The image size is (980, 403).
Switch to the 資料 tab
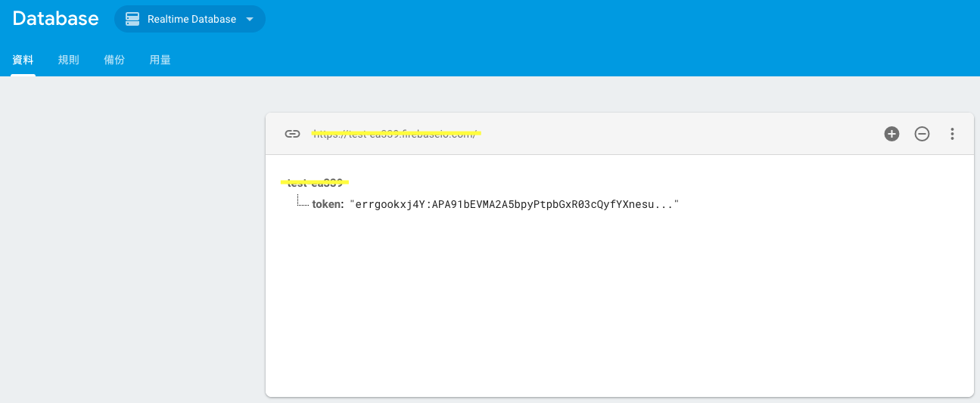(x=23, y=60)
